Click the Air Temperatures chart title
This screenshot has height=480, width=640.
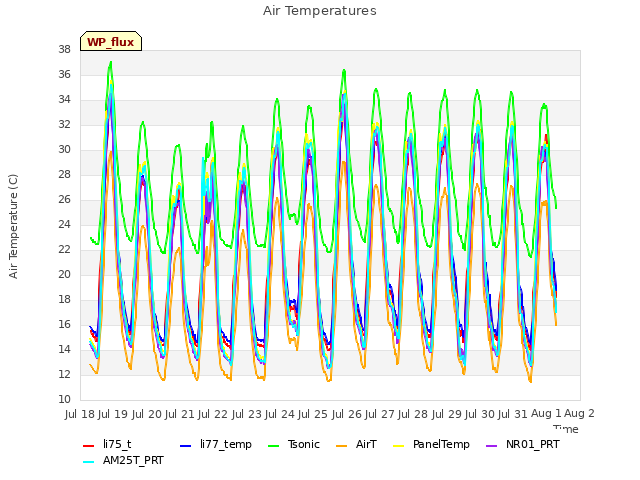coord(320,11)
